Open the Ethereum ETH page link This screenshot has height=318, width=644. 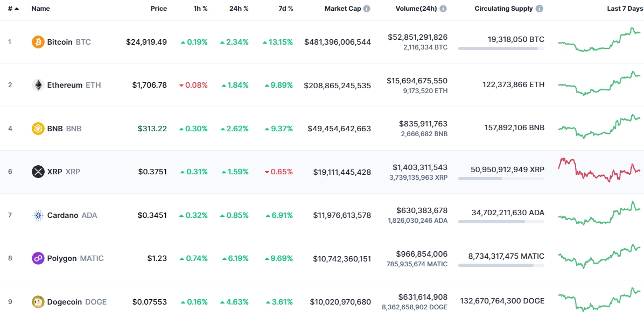pyautogui.click(x=74, y=85)
